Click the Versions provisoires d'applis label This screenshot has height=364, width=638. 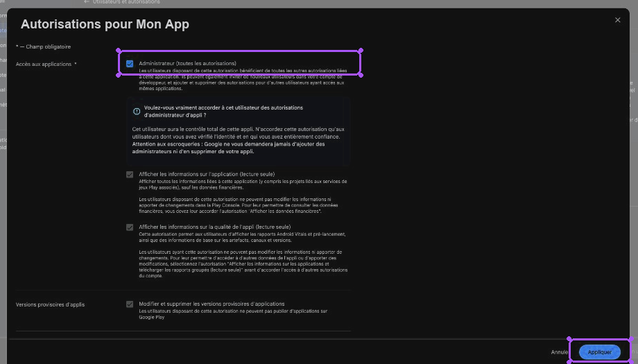(50, 304)
